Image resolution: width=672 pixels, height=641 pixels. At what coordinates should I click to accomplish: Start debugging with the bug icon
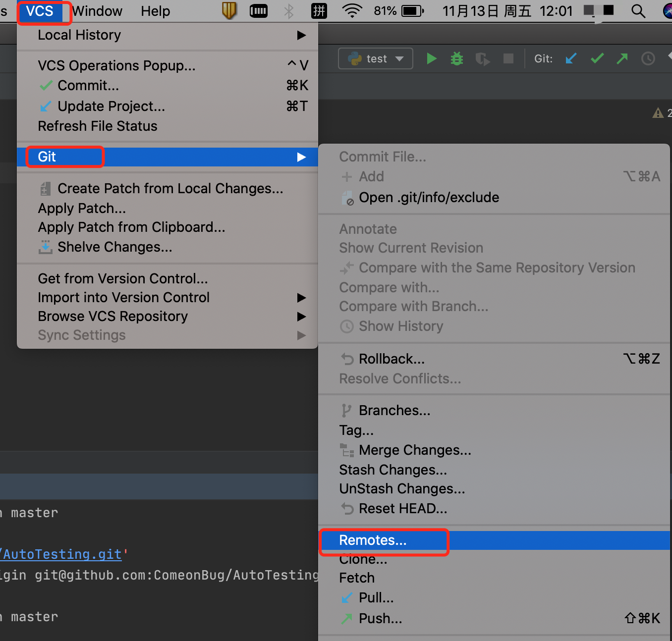457,59
